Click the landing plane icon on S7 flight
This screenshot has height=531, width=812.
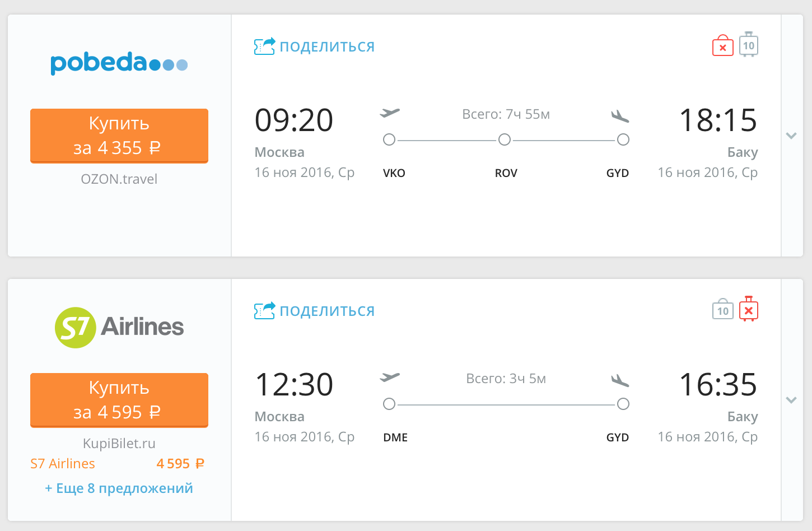point(620,380)
